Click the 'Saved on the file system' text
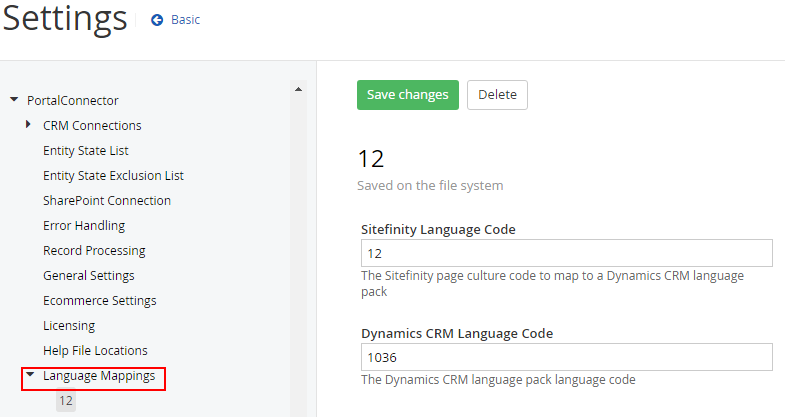This screenshot has height=417, width=785. coord(430,186)
